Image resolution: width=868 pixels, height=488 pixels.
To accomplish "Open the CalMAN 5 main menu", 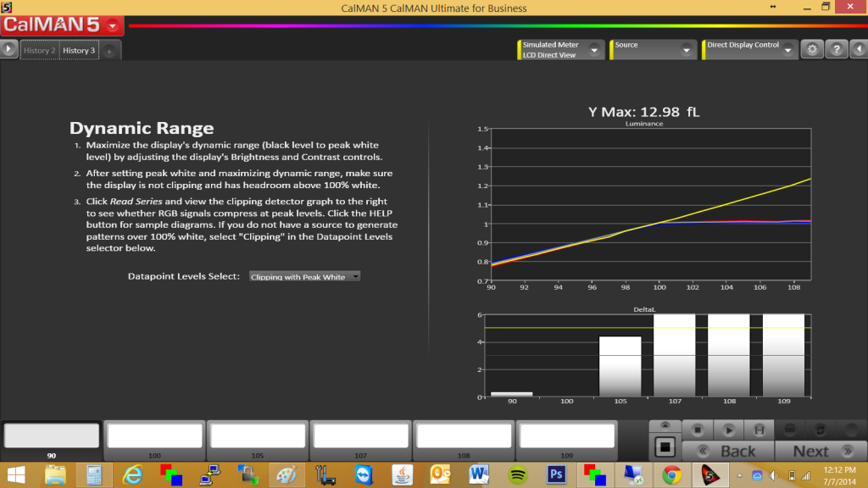I will click(x=62, y=25).
